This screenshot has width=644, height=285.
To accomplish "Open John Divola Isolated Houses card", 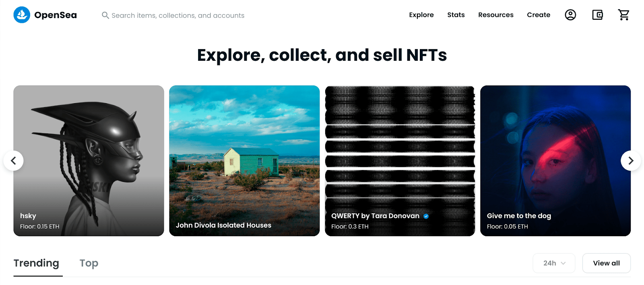I will pos(244,160).
